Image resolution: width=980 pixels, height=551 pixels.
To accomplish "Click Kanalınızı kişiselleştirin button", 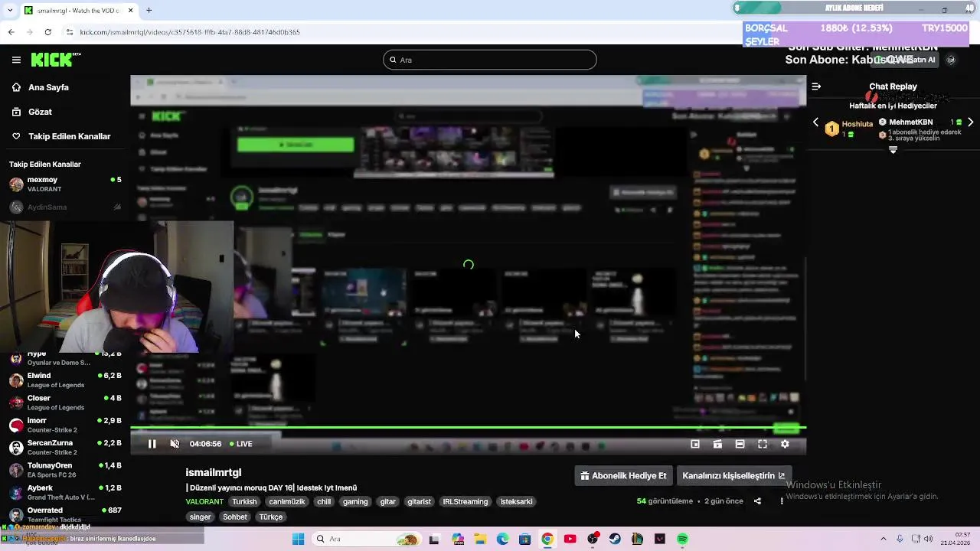I will click(733, 475).
